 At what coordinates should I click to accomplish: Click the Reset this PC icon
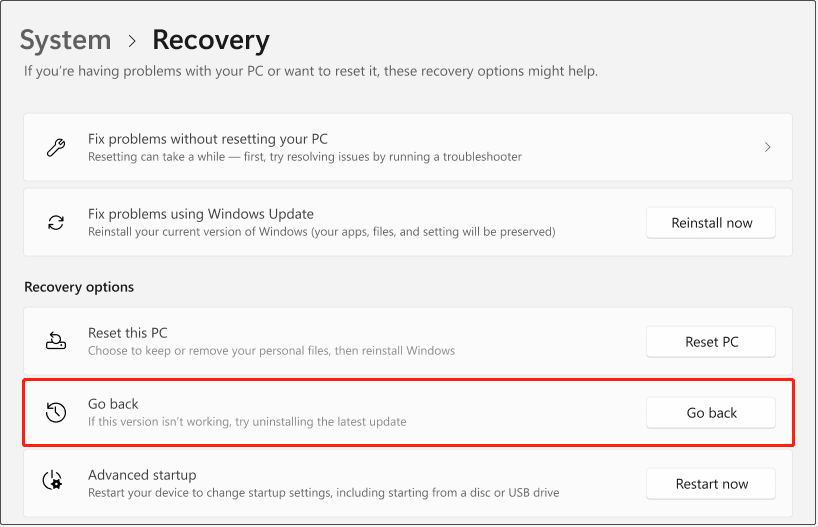point(56,341)
